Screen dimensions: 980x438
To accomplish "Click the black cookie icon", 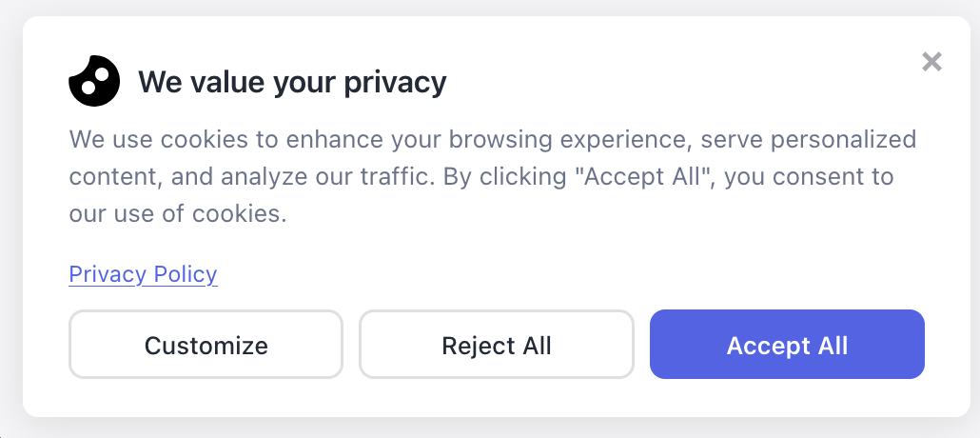I will [94, 81].
